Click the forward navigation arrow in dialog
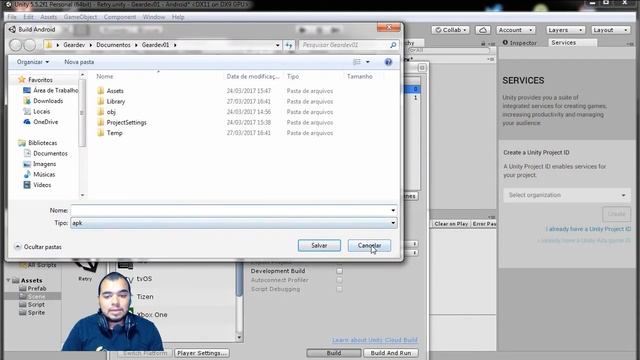The height and width of the screenshot is (360, 640). pyautogui.click(x=29, y=45)
